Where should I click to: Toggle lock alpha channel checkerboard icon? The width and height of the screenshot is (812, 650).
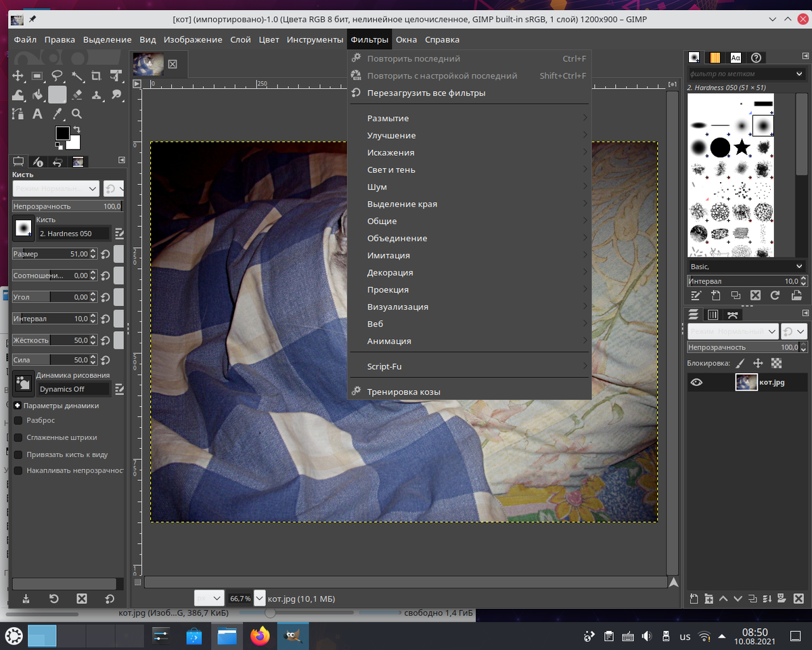click(776, 364)
